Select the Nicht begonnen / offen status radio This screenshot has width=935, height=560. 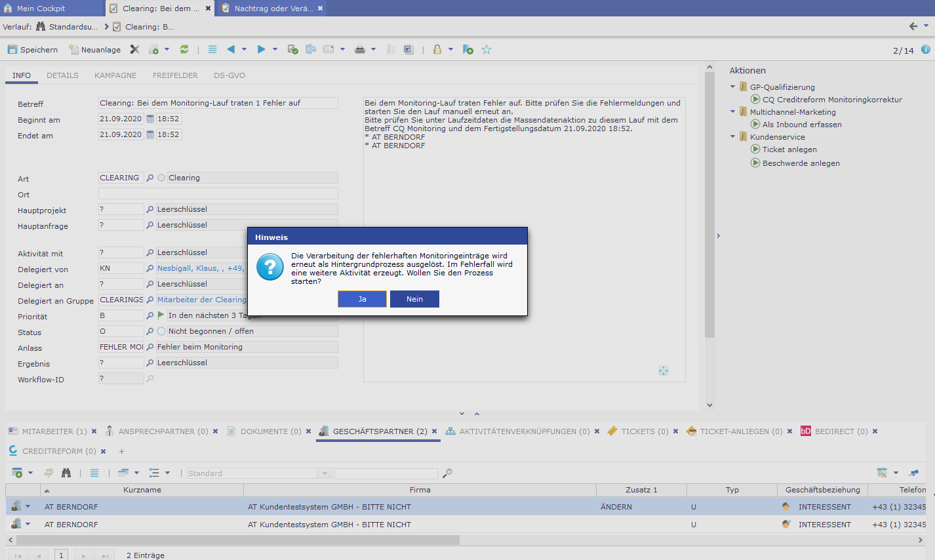tap(161, 331)
